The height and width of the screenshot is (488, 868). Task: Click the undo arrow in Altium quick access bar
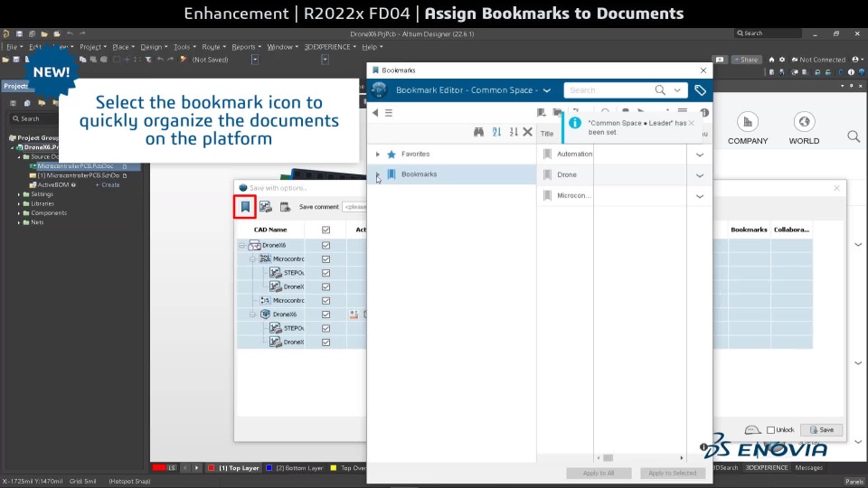coord(70,33)
